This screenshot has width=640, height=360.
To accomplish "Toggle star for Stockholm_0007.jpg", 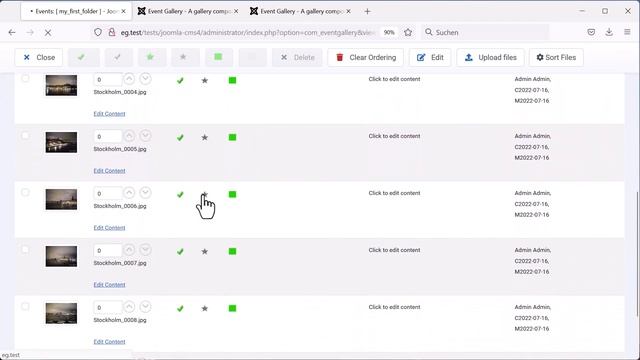I will [x=205, y=251].
